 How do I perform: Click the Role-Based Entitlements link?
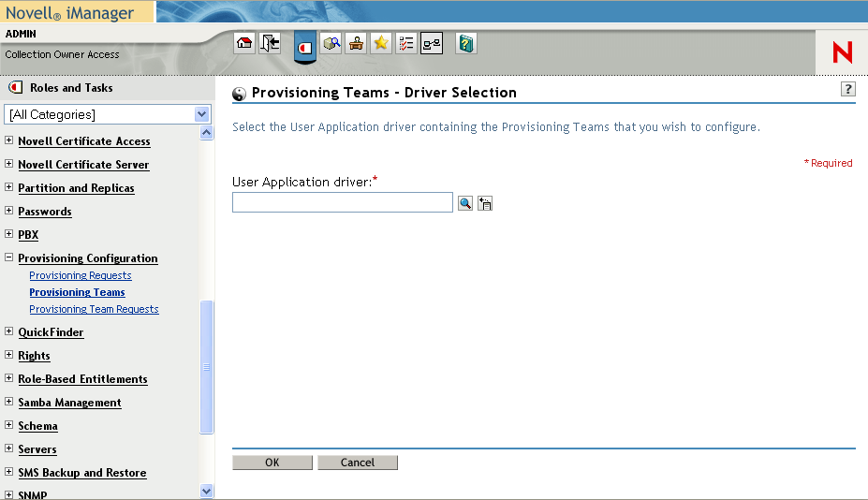coord(83,378)
